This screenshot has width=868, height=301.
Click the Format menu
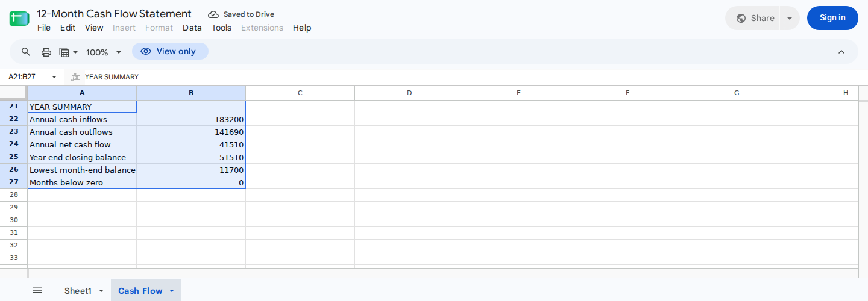tap(159, 28)
